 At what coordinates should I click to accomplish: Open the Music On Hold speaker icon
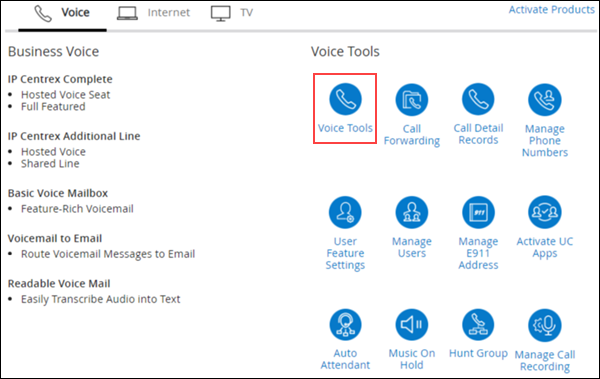pos(412,325)
